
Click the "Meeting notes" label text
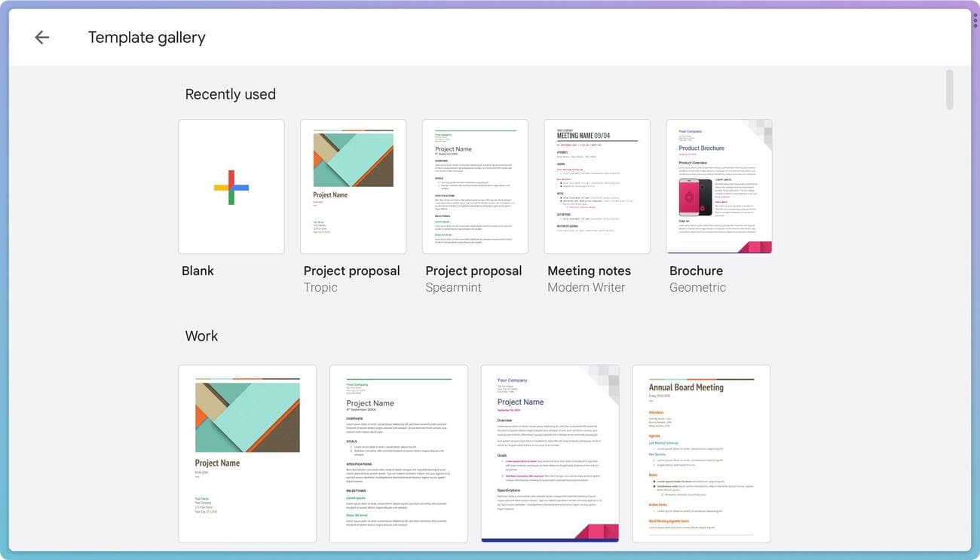[589, 271]
